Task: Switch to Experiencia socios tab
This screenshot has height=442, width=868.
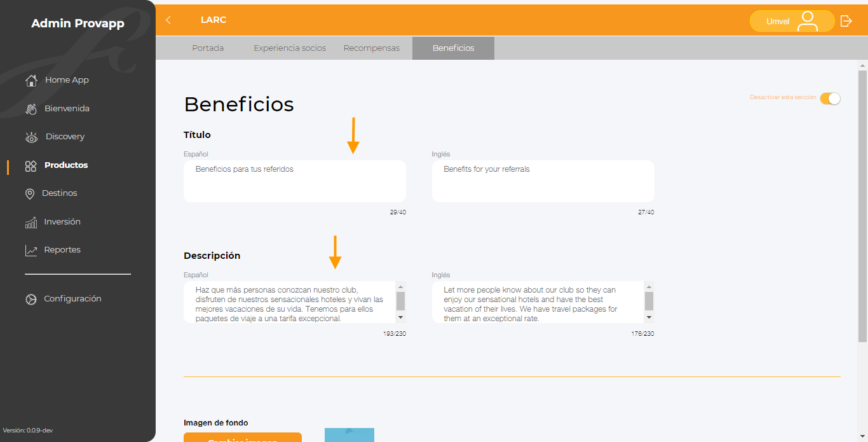Action: [x=290, y=48]
